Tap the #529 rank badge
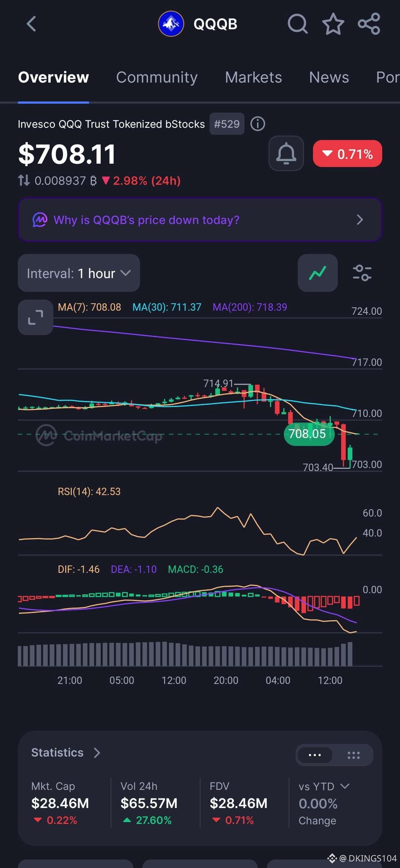Viewport: 400px width, 868px height. click(227, 124)
